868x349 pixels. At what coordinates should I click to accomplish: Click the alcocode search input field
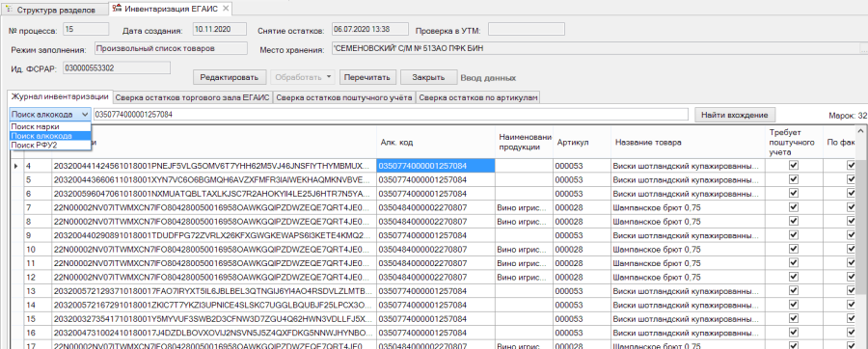[x=391, y=115]
